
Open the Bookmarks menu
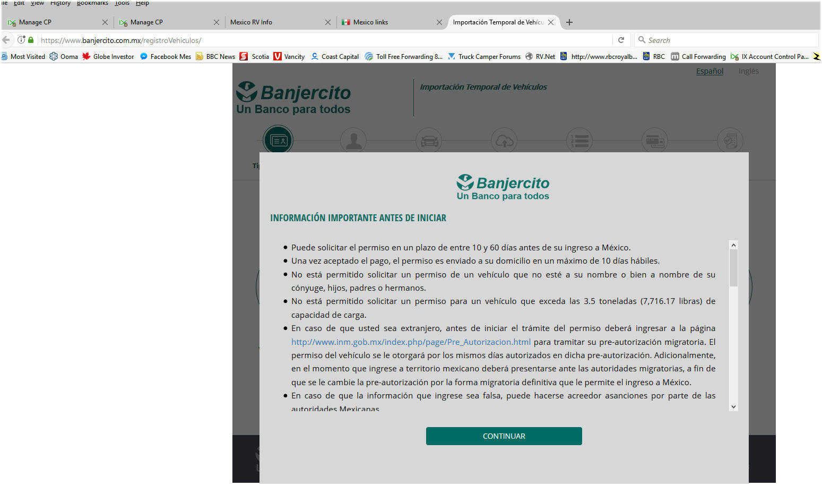coord(92,3)
